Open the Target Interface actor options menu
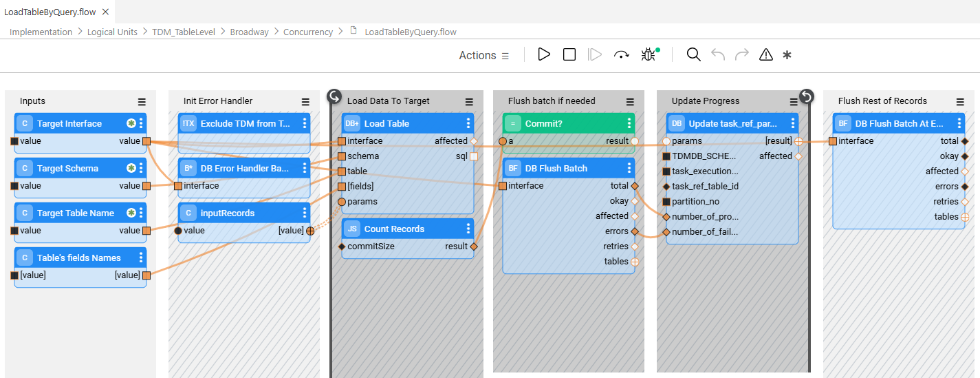This screenshot has width=980, height=378. 141,123
